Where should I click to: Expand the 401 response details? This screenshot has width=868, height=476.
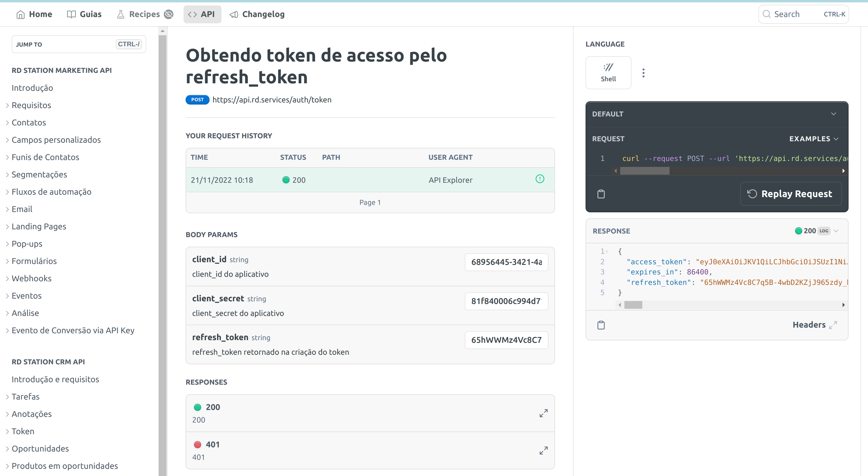tap(543, 450)
